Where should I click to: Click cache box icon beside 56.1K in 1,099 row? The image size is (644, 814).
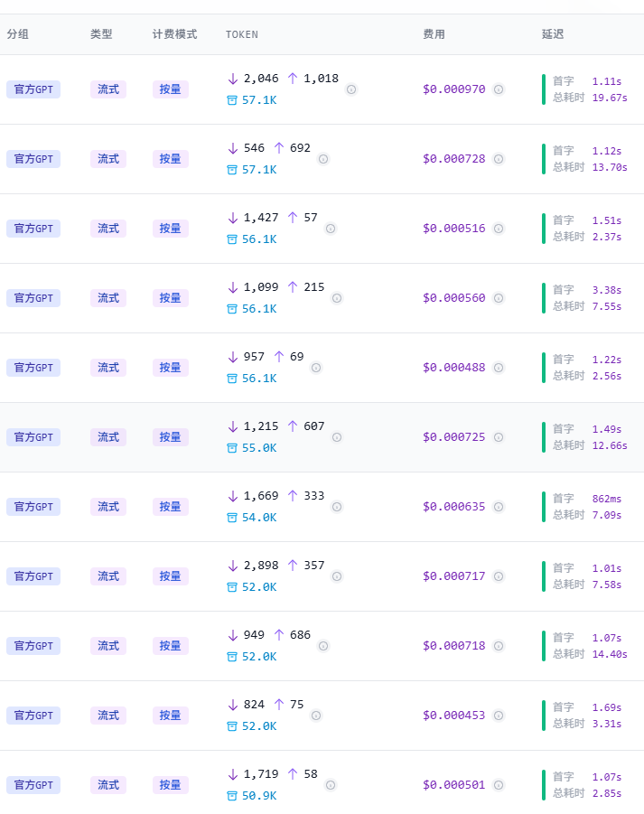click(232, 309)
